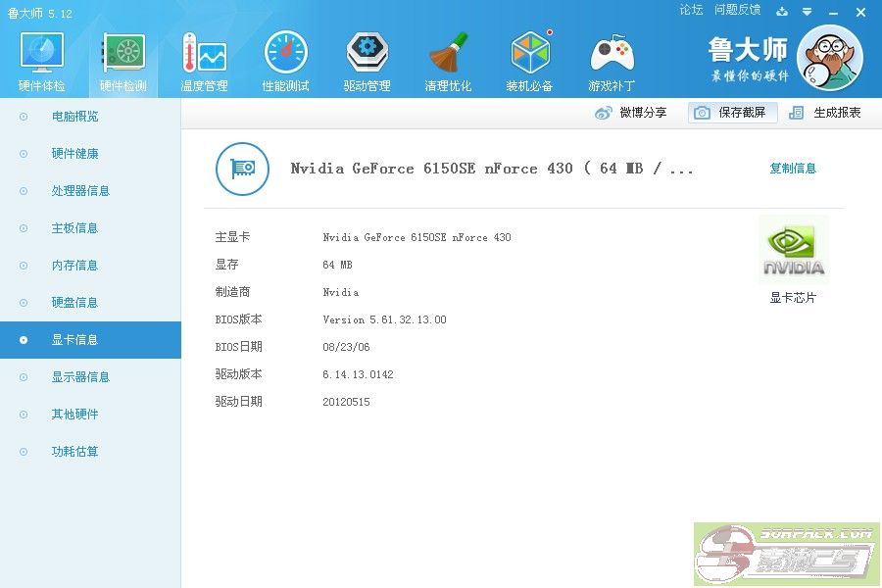
Task: Close the 鲁大师 window
Action: (860, 12)
